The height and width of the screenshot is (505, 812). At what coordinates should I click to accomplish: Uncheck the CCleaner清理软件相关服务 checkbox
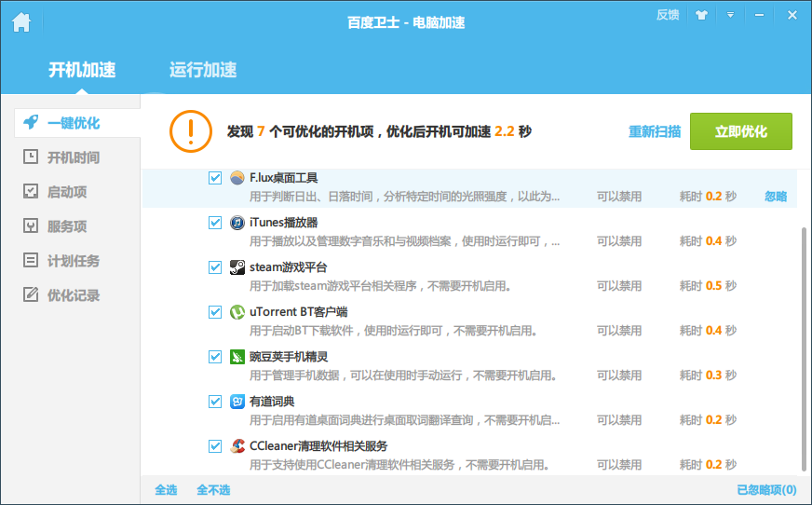tap(215, 446)
